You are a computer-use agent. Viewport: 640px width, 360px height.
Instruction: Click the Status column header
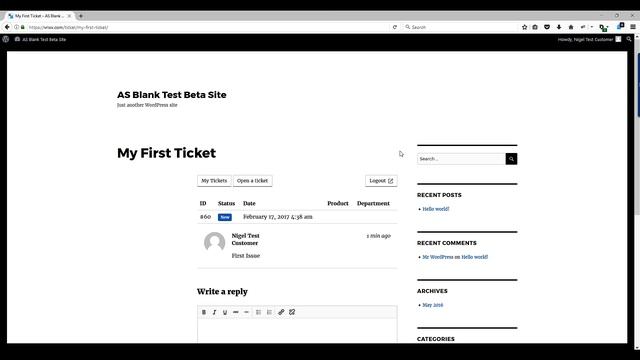[x=226, y=203]
